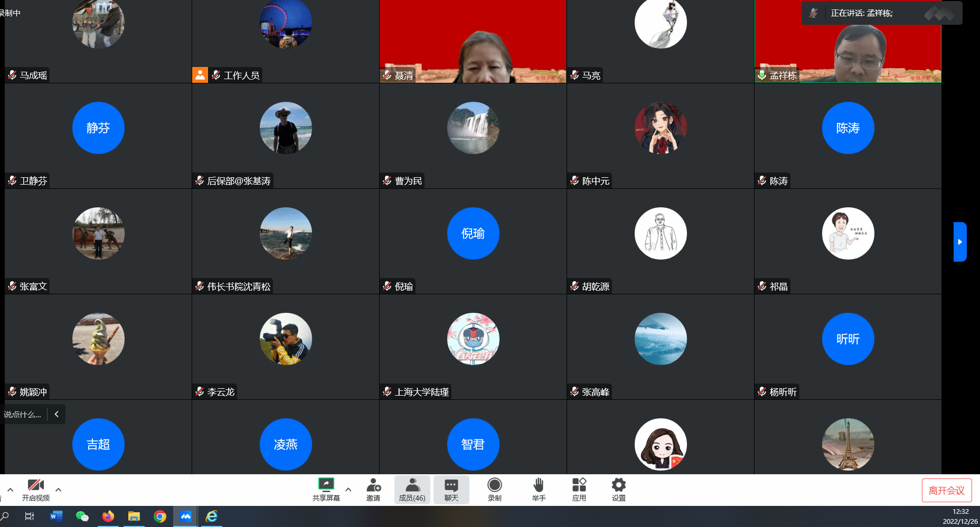Open the chat (聊天) panel

(x=451, y=489)
